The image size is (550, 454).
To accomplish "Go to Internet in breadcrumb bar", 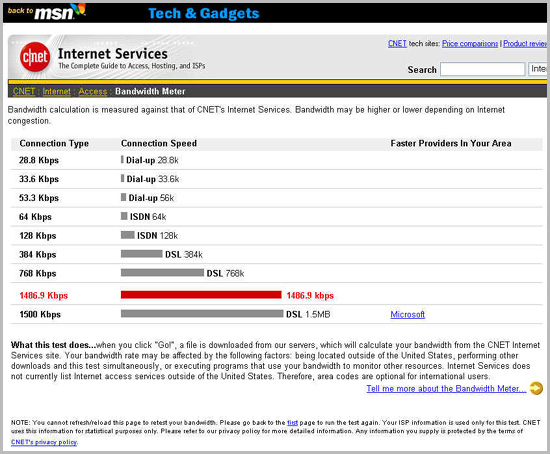I will pyautogui.click(x=56, y=91).
